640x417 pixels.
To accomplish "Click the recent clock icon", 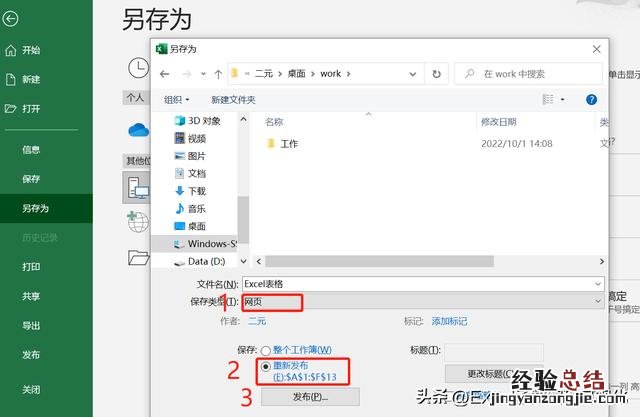I will pyautogui.click(x=138, y=68).
